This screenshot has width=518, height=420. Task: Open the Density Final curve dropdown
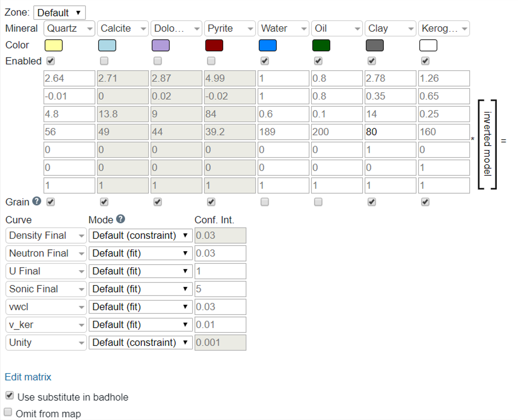(x=46, y=235)
